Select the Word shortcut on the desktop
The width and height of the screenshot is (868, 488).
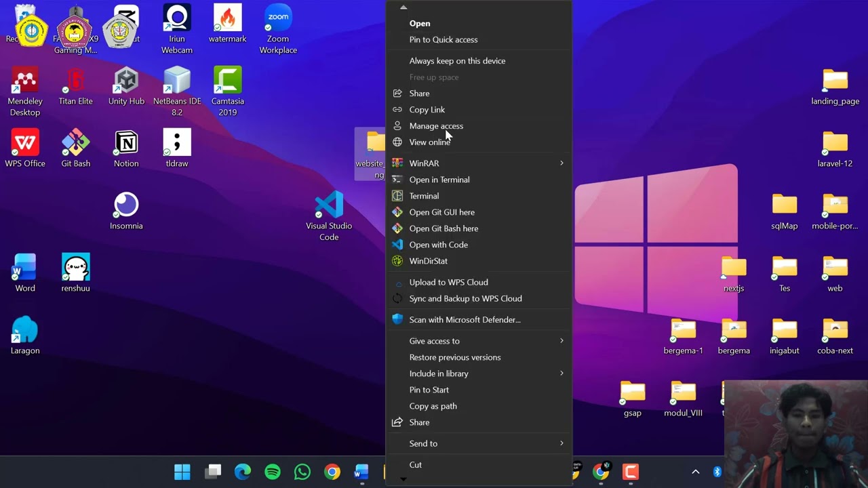tap(25, 273)
